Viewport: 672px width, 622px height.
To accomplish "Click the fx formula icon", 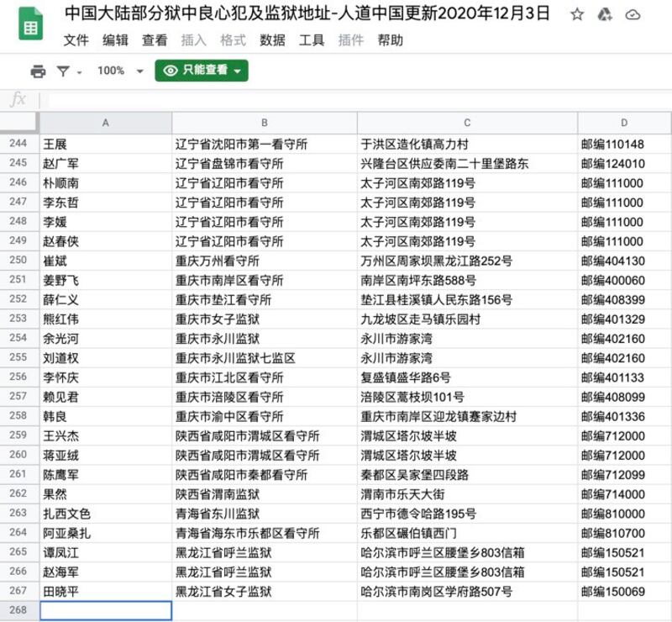I will [18, 100].
